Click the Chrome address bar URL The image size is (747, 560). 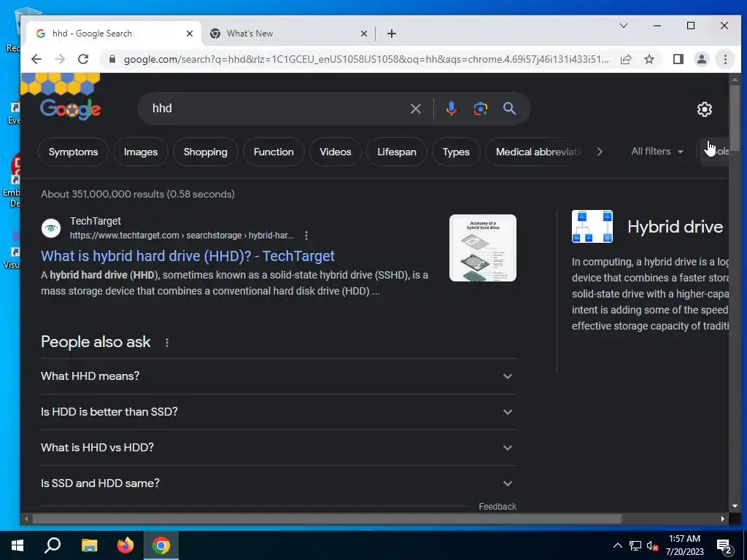point(366,59)
